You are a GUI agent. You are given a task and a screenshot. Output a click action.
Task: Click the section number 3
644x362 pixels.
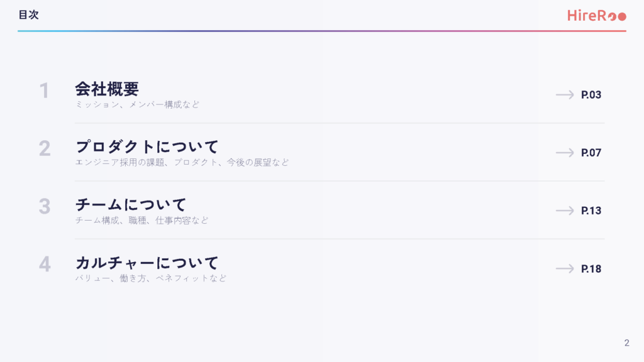pyautogui.click(x=44, y=207)
